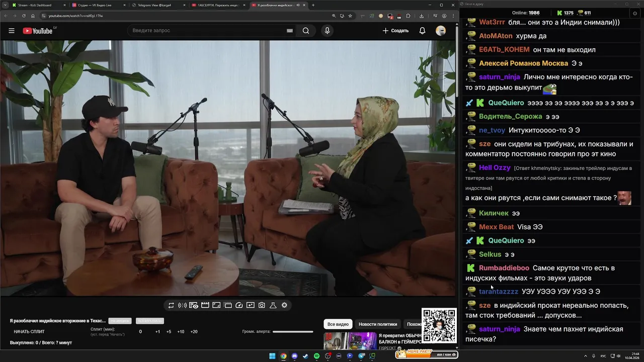Click the split minutes value 0
The image size is (644, 362).
tap(140, 332)
